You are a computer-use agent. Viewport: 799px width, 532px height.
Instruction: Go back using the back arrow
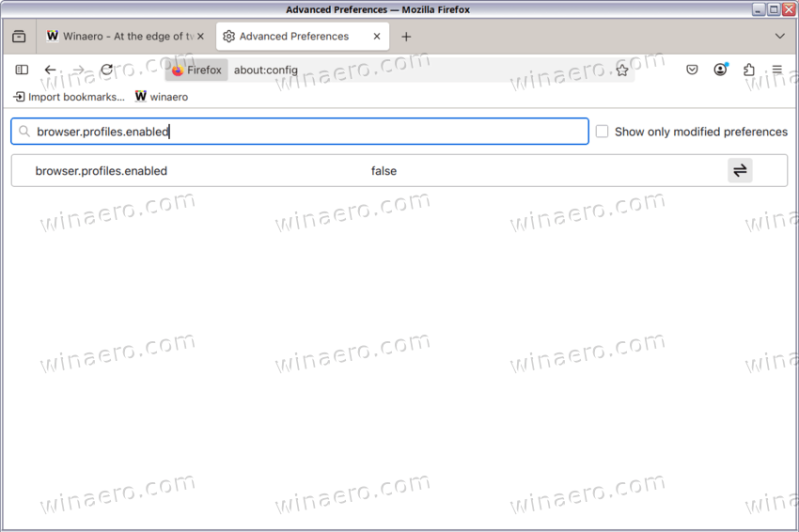[50, 70]
